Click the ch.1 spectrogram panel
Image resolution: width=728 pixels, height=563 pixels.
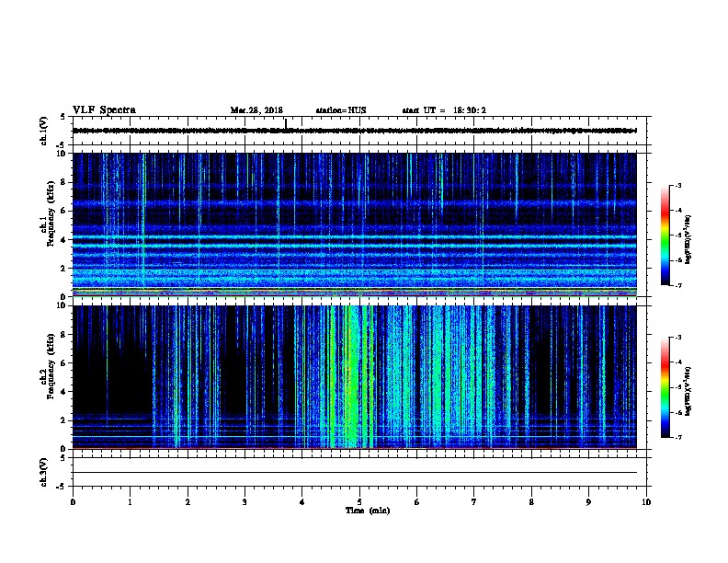point(355,224)
